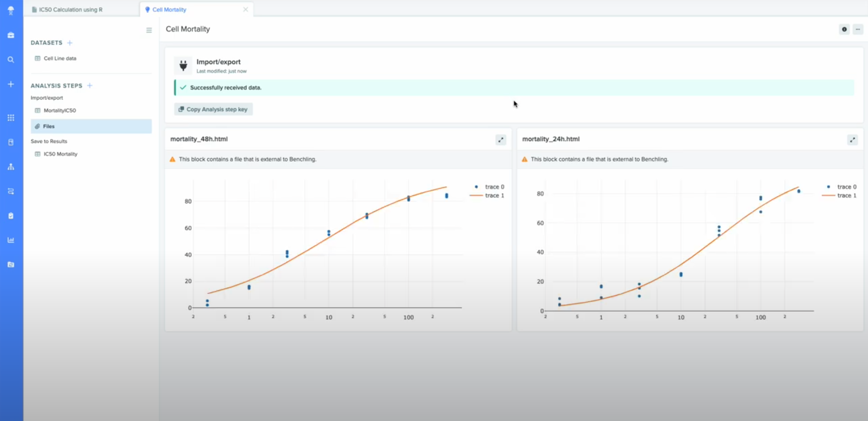This screenshot has width=868, height=421.
Task: Open the projects briefcase icon
Action: click(x=11, y=35)
